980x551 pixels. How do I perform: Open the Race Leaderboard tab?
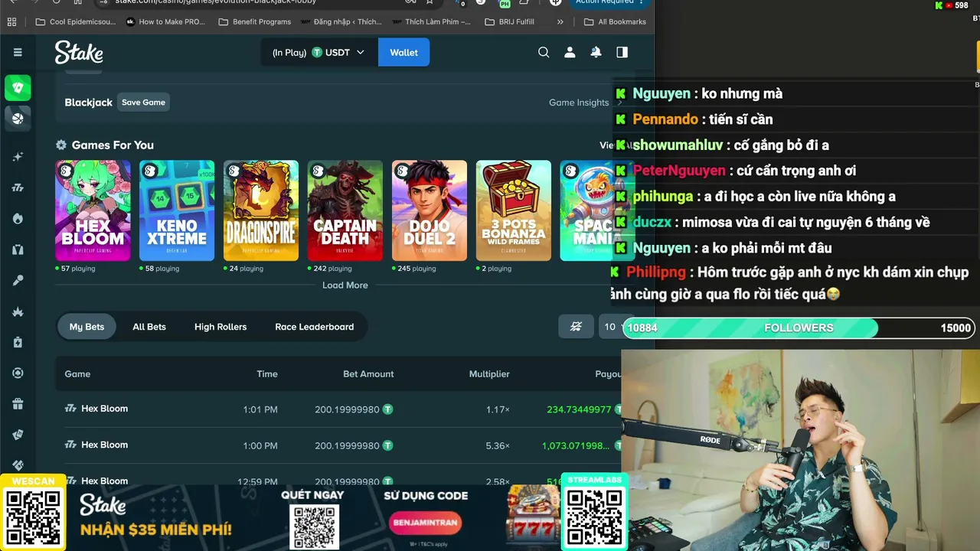(x=315, y=327)
